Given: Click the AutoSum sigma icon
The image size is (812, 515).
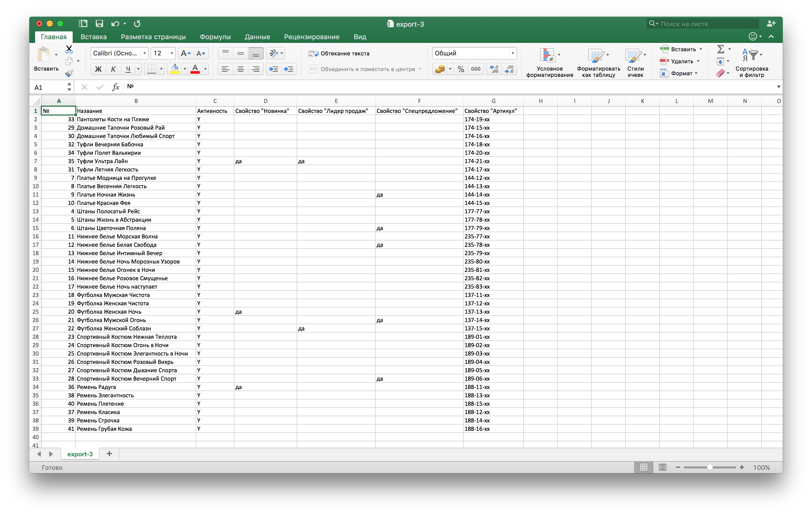Looking at the screenshot, I should pyautogui.click(x=720, y=49).
